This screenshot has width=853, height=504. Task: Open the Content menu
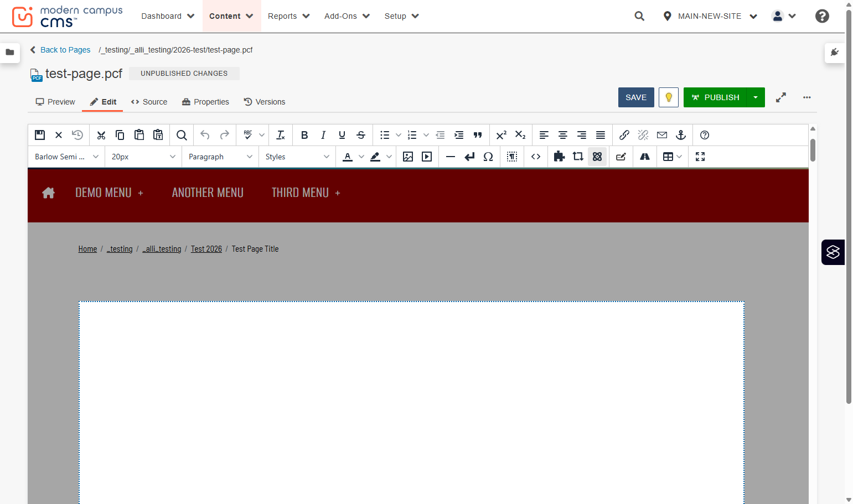click(x=231, y=16)
